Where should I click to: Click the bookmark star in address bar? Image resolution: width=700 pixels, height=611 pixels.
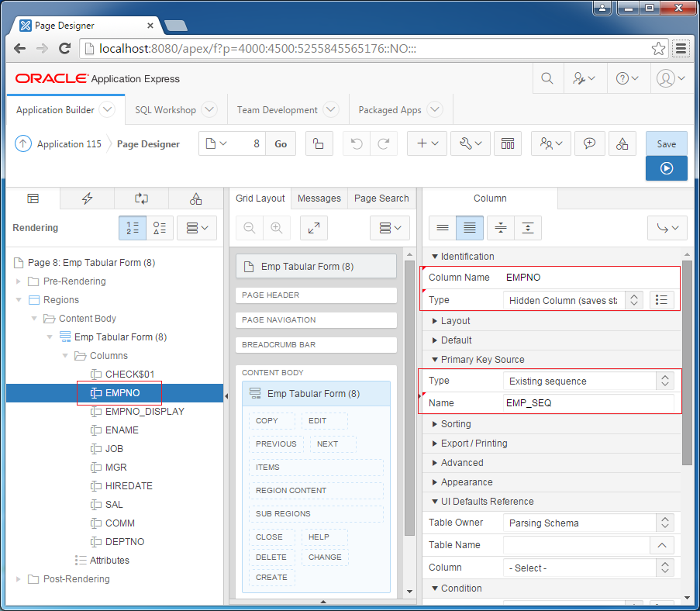point(658,49)
